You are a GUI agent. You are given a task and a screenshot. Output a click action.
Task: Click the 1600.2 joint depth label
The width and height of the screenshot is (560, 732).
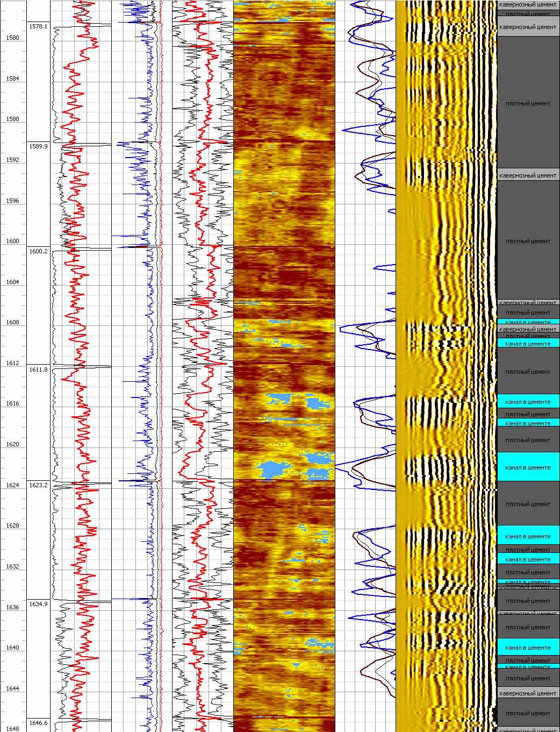click(38, 251)
